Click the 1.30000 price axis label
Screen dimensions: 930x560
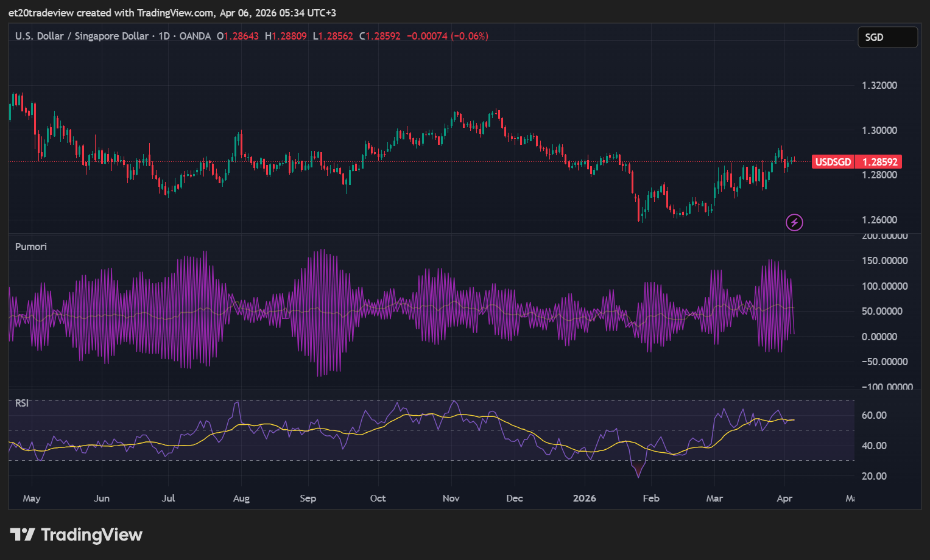pyautogui.click(x=879, y=130)
